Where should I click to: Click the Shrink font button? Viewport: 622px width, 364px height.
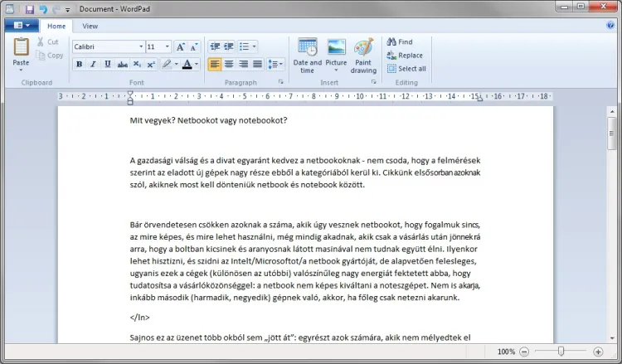194,46
